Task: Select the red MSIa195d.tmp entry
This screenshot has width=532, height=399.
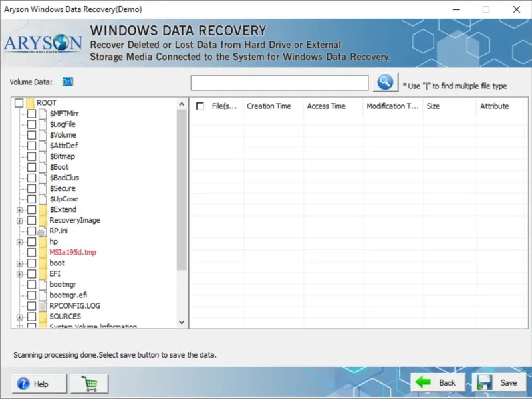Action: [72, 253]
